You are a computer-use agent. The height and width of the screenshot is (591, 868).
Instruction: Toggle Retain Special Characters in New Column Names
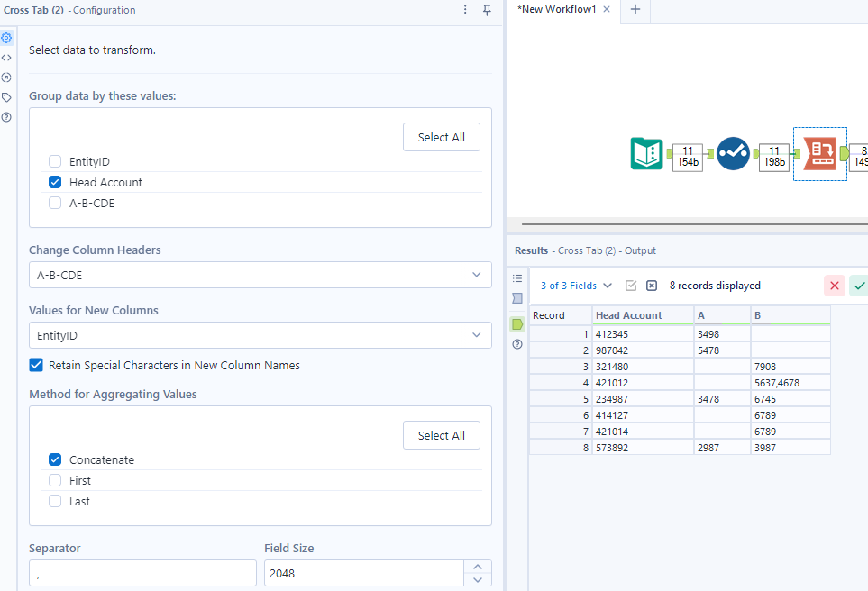[x=36, y=365]
